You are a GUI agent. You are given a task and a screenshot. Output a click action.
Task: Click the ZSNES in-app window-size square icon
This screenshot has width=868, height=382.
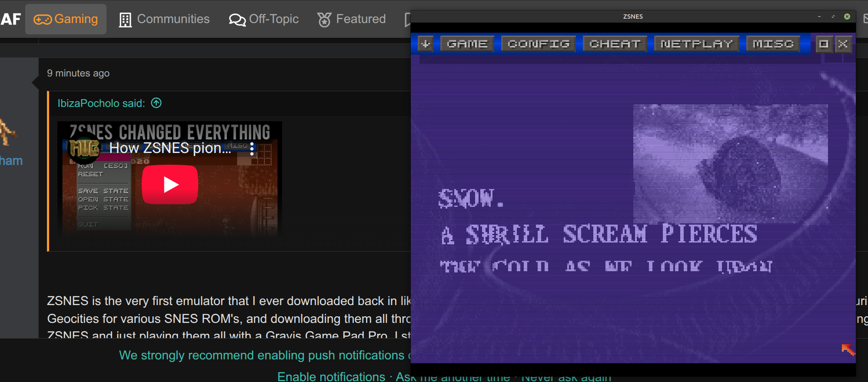(824, 44)
